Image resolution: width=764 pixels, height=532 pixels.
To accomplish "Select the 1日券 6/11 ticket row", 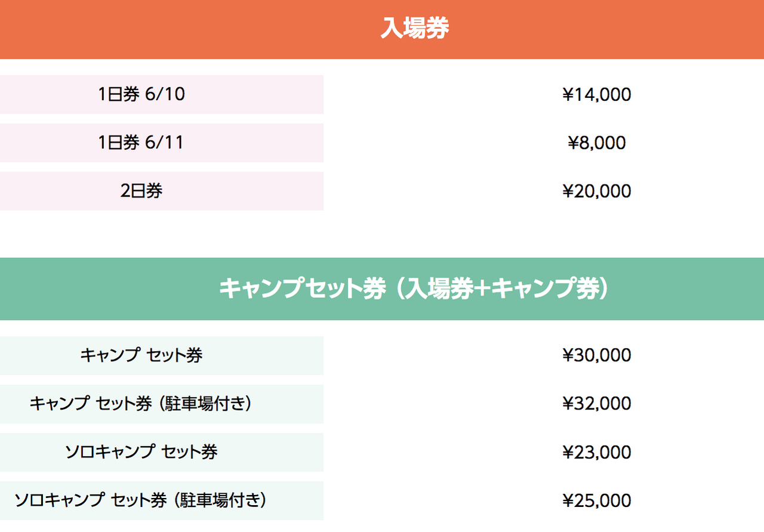I will [162, 143].
